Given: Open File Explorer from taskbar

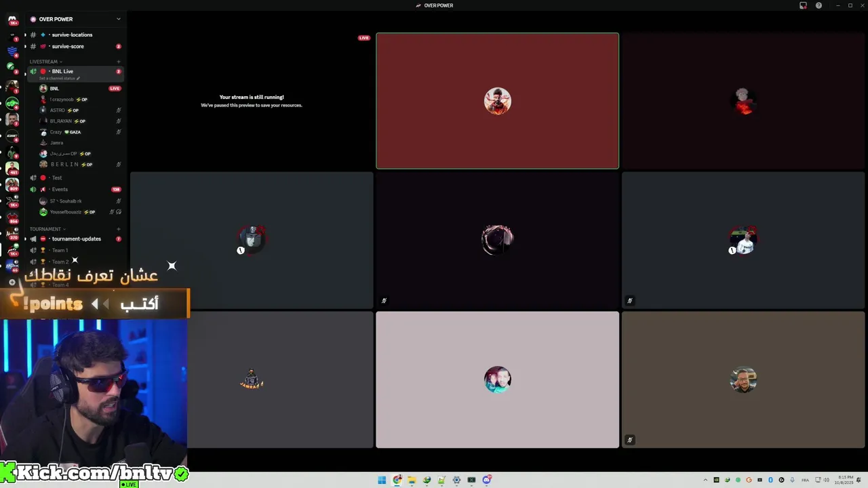Looking at the screenshot, I should 412,480.
